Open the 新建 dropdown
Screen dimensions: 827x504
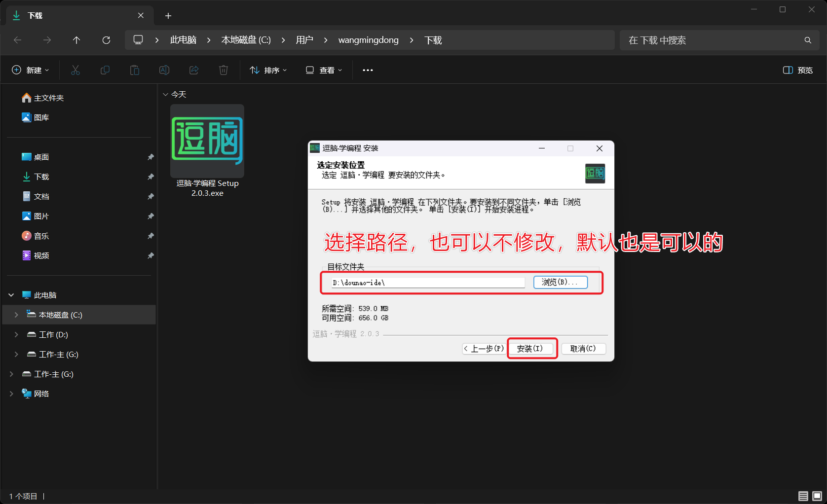pyautogui.click(x=31, y=70)
